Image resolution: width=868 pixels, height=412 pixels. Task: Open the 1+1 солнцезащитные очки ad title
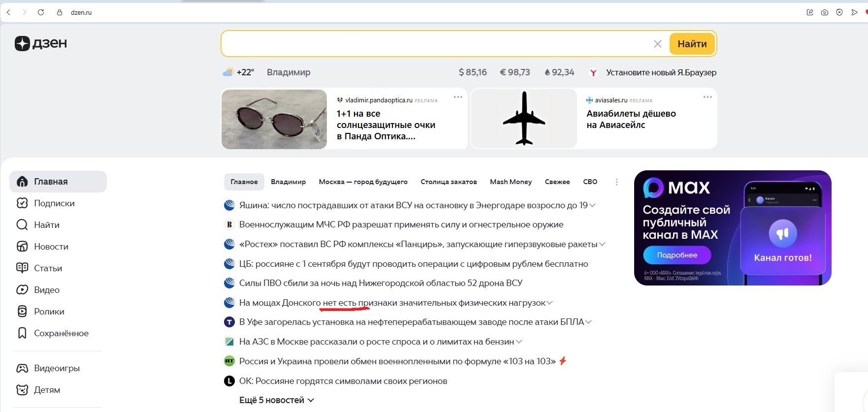tap(386, 125)
